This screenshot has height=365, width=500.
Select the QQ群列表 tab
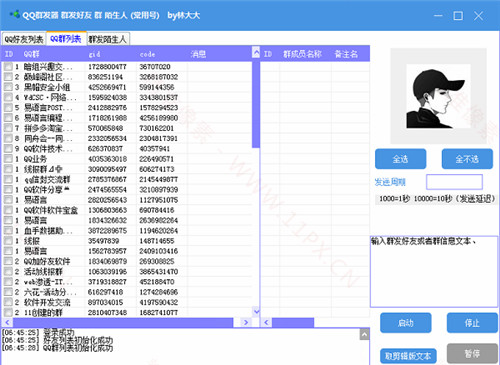[x=66, y=39]
